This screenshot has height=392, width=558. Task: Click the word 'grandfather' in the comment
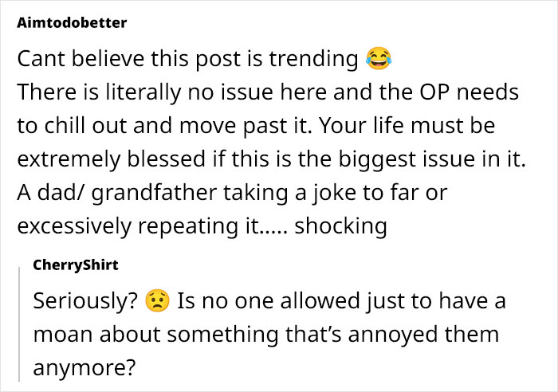point(136,193)
